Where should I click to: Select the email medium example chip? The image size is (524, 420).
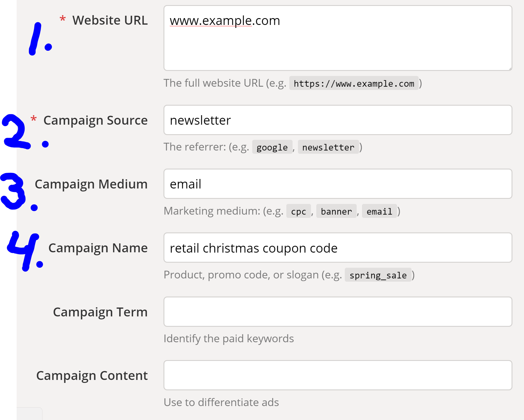click(x=379, y=211)
